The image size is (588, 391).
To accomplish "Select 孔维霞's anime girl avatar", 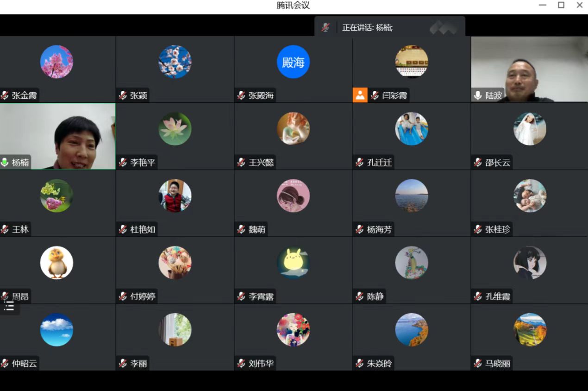I will click(x=530, y=263).
